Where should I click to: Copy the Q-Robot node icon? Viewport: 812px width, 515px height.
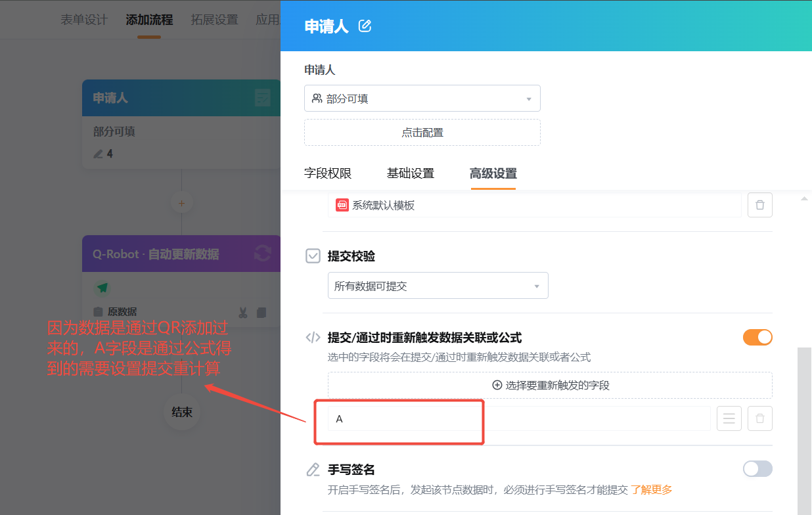click(x=261, y=312)
